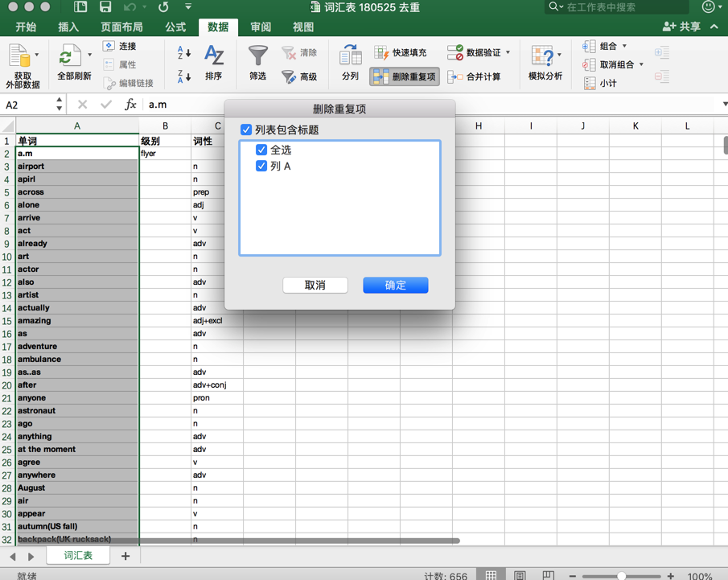Viewport: 728px width, 580px height.
Task: Open the Insert ribbon tab
Action: point(68,27)
